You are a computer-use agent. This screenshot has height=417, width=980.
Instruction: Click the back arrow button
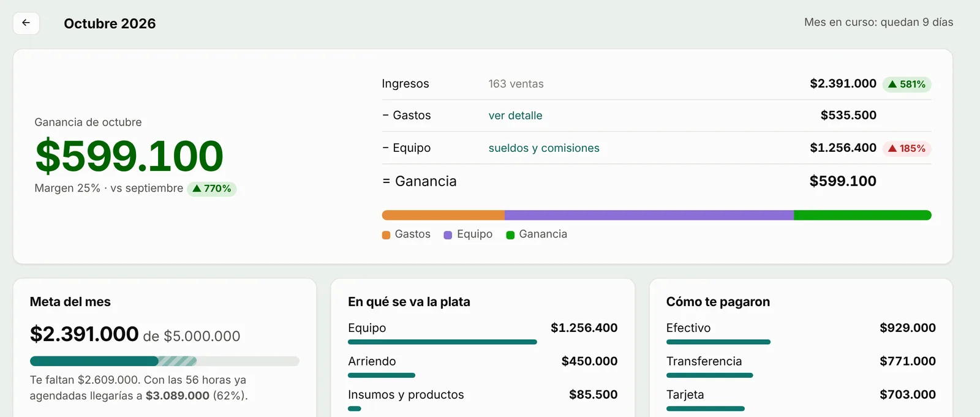tap(26, 23)
